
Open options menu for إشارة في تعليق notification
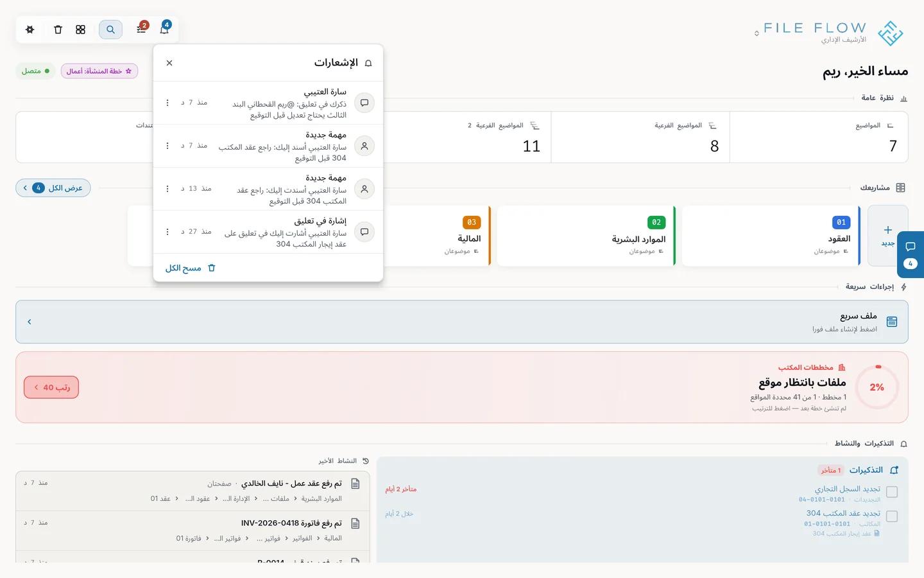click(x=167, y=232)
